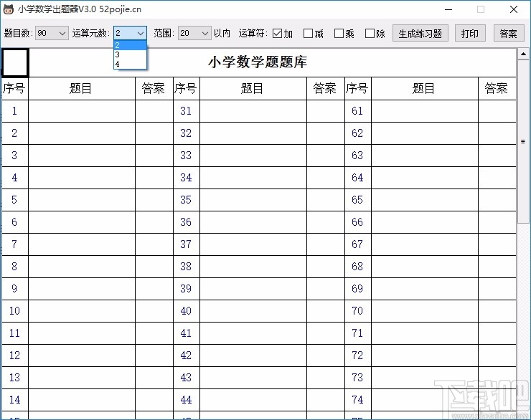Open the 题目数 dropdown showing 90

click(x=52, y=33)
